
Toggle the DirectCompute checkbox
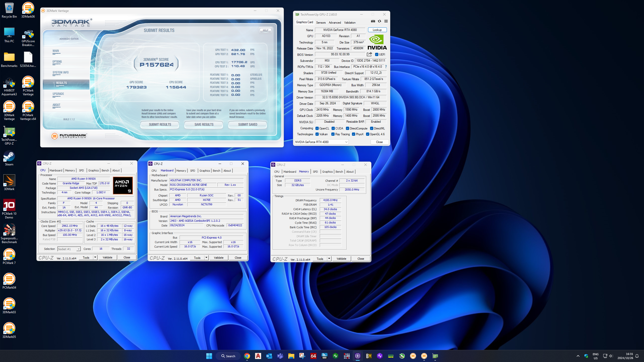347,128
